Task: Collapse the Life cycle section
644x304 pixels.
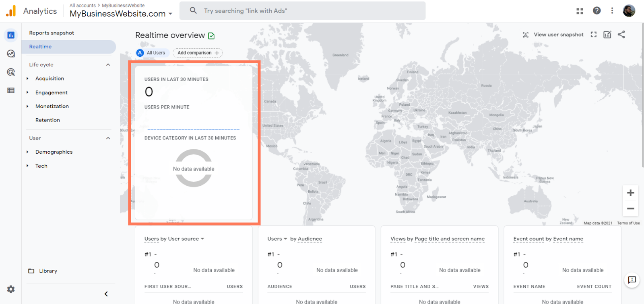Action: [x=108, y=65]
